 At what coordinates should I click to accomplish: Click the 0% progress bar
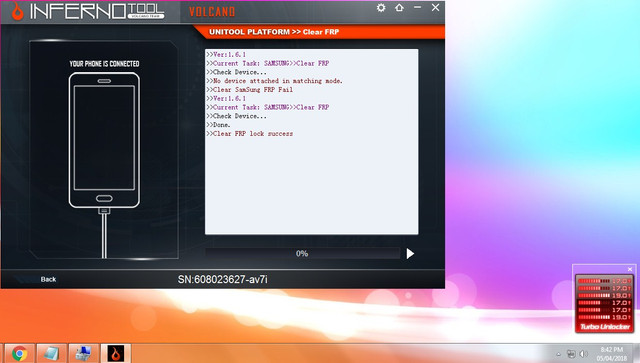click(x=302, y=254)
